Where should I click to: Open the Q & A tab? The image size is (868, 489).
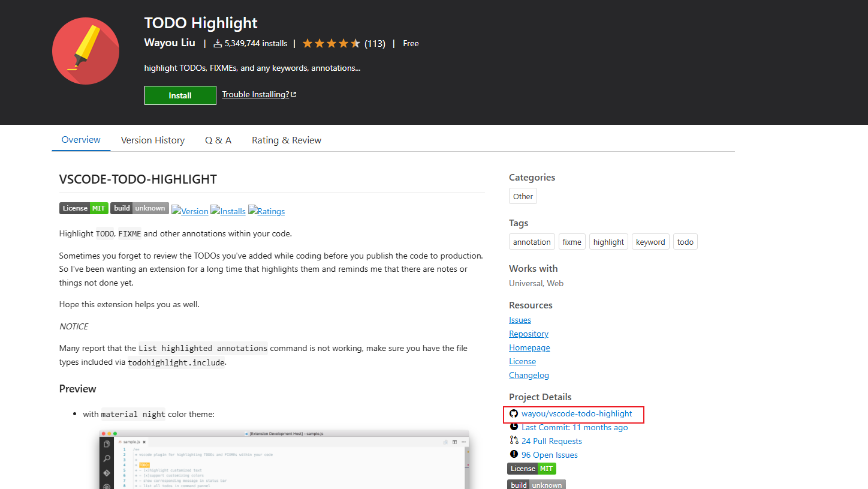point(218,140)
